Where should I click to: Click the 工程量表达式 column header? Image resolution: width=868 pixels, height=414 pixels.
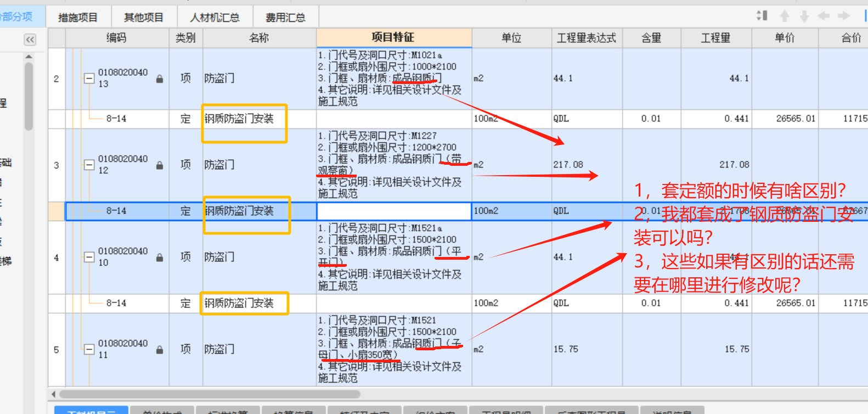tap(587, 38)
